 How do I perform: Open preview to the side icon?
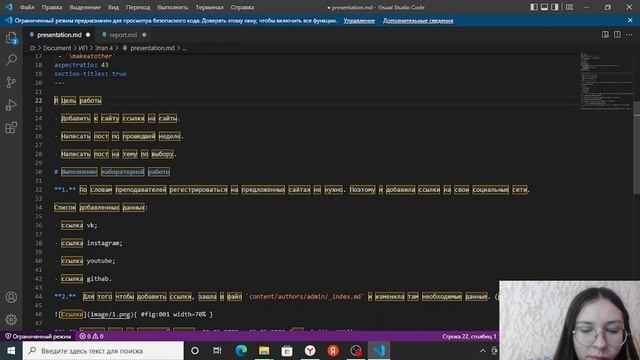coord(605,35)
